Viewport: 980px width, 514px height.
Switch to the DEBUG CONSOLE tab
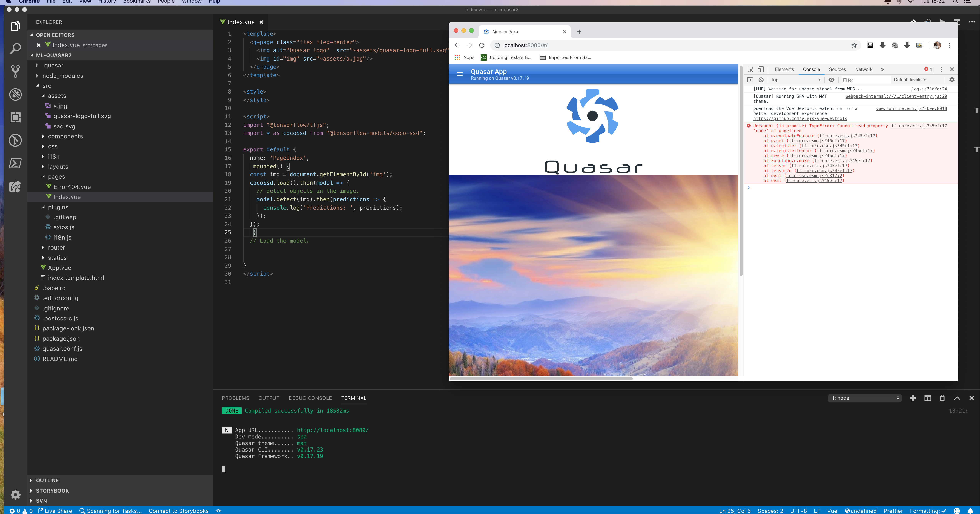(x=310, y=398)
